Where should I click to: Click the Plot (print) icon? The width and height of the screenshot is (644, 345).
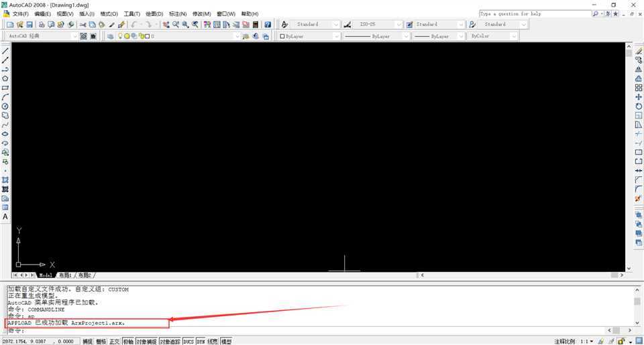(42, 25)
